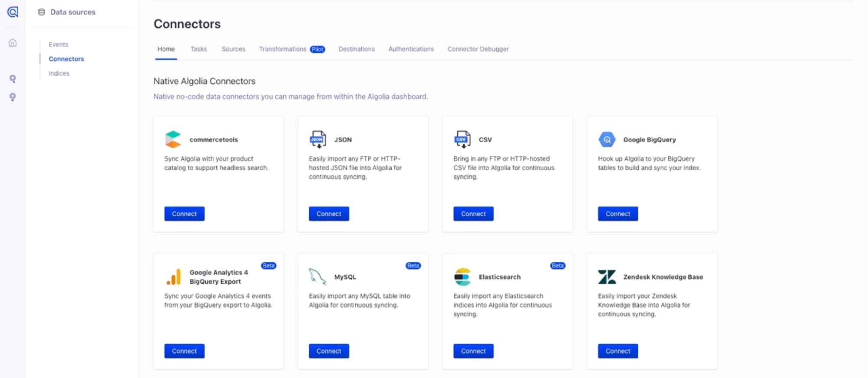Viewport: 868px width, 378px height.
Task: Click 'Easily import any MySQL table' description
Action: [360, 300]
